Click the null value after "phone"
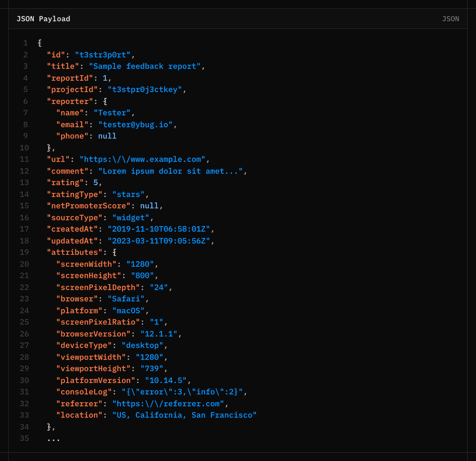 click(107, 136)
